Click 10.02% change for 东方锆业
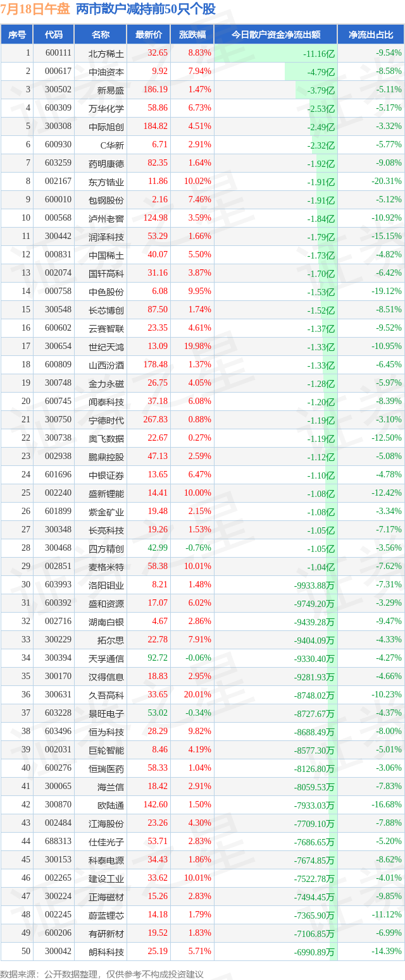The width and height of the screenshot is (405, 980). tap(198, 181)
